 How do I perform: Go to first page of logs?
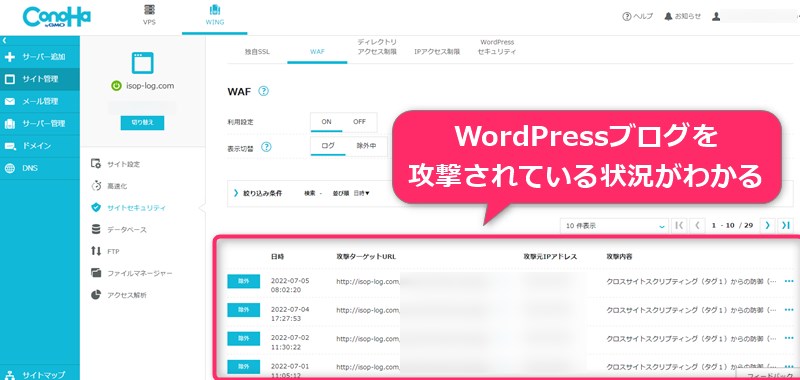pyautogui.click(x=679, y=225)
